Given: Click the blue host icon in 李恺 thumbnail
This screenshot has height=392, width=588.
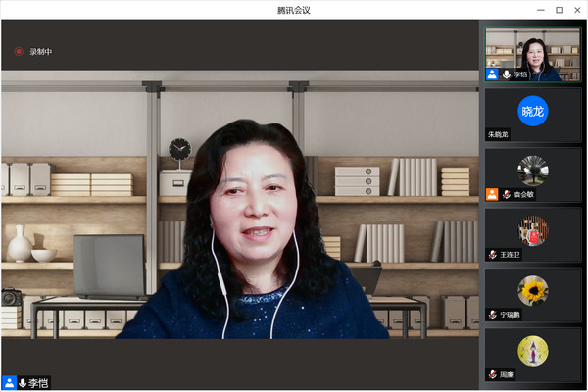Looking at the screenshot, I should pyautogui.click(x=492, y=74).
